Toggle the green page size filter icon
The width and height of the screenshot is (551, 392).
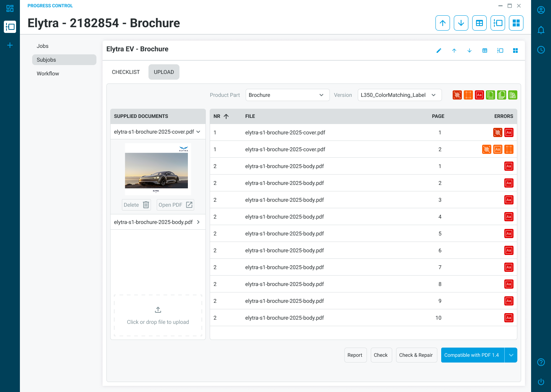491,95
